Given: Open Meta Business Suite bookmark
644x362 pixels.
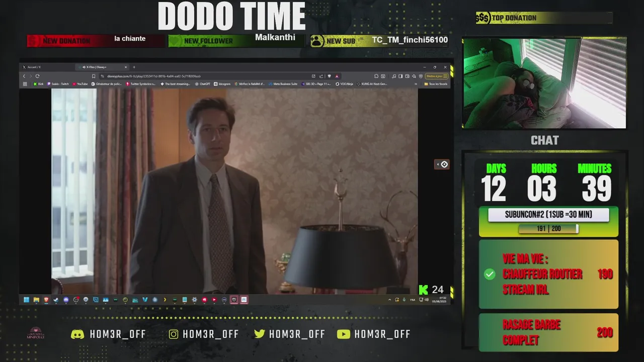Looking at the screenshot, I should 283,84.
